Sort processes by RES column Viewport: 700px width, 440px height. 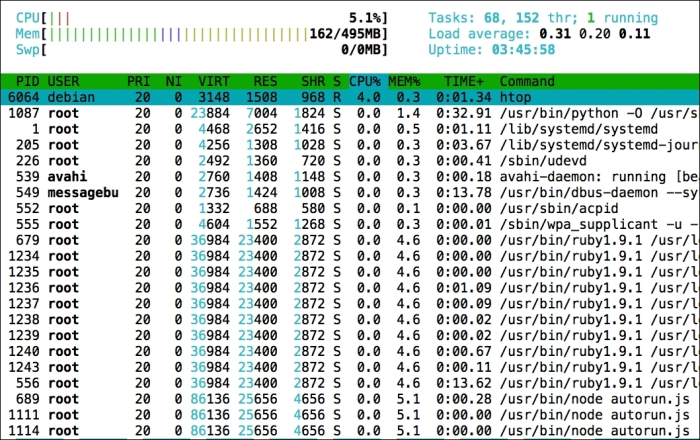click(265, 81)
